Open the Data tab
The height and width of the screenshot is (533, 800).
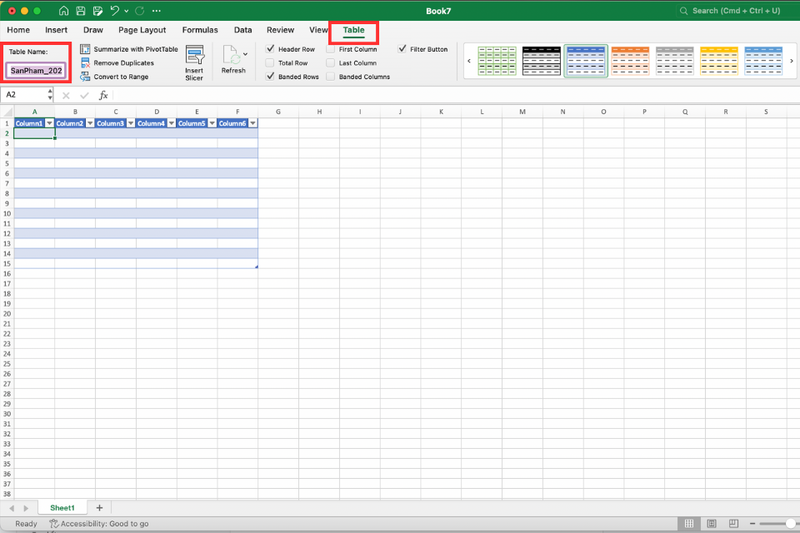pyautogui.click(x=243, y=30)
